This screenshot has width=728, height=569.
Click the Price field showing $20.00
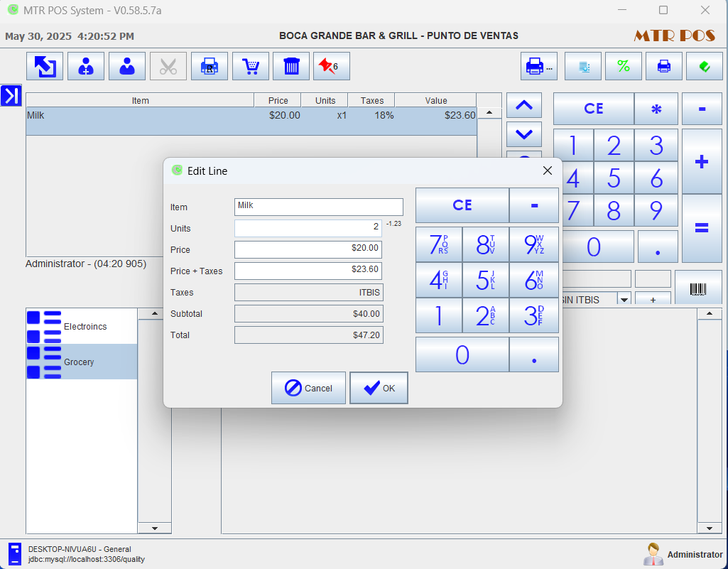(x=308, y=249)
